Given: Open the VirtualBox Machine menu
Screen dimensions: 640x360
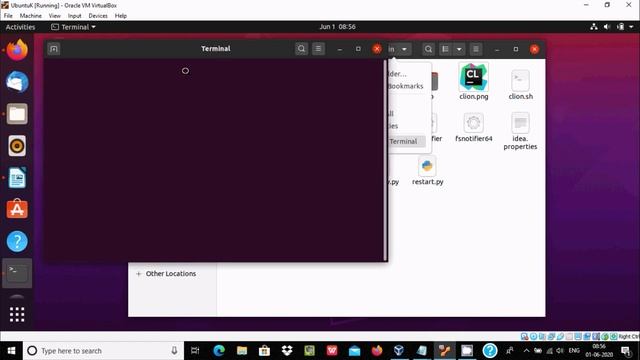Looking at the screenshot, I should click(x=31, y=16).
